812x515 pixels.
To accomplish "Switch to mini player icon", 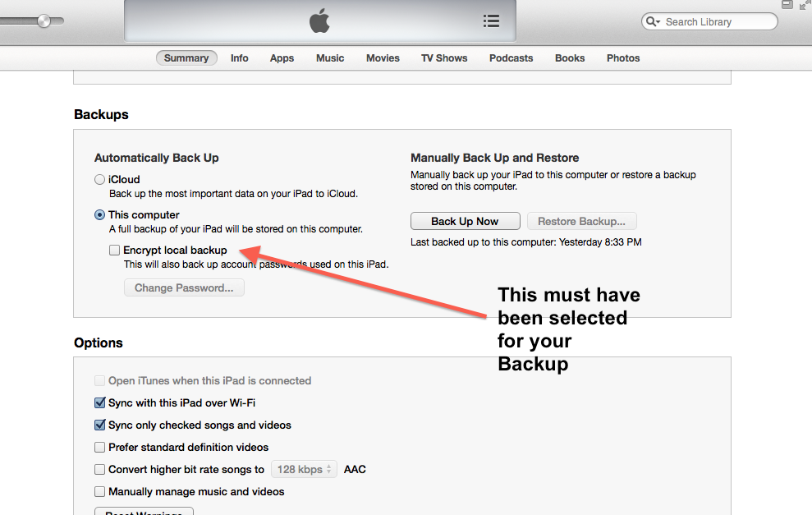I will 787,5.
